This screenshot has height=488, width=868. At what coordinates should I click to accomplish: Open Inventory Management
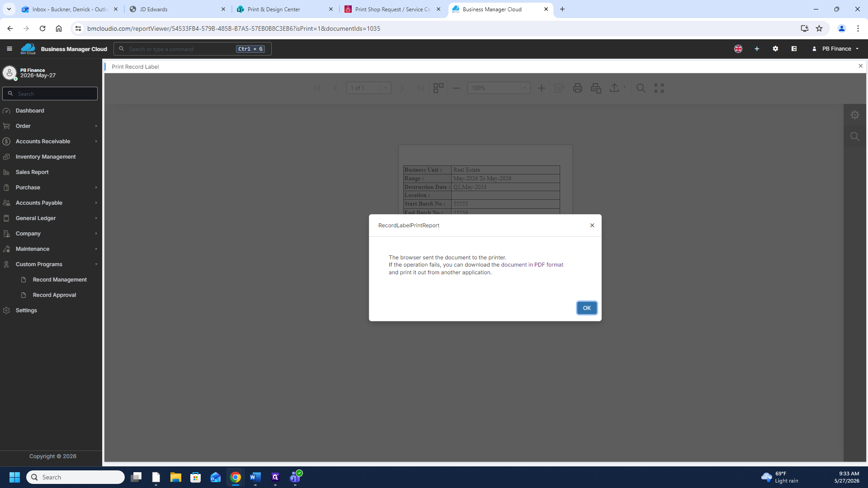46,157
